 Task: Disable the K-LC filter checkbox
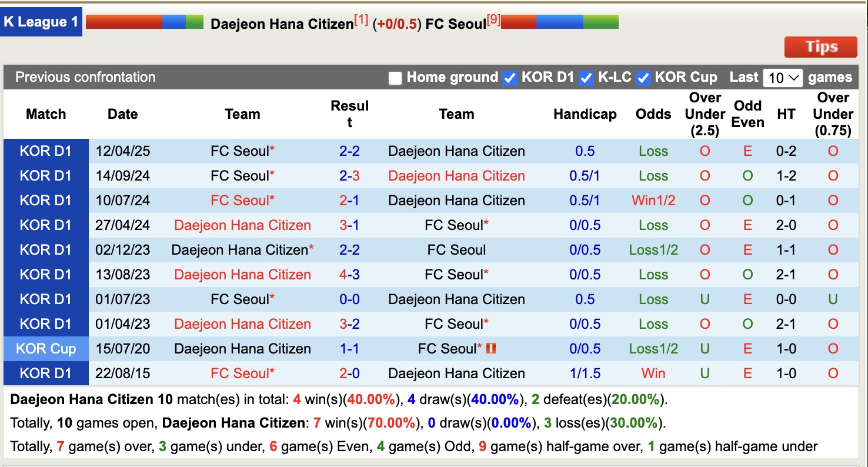coord(586,77)
